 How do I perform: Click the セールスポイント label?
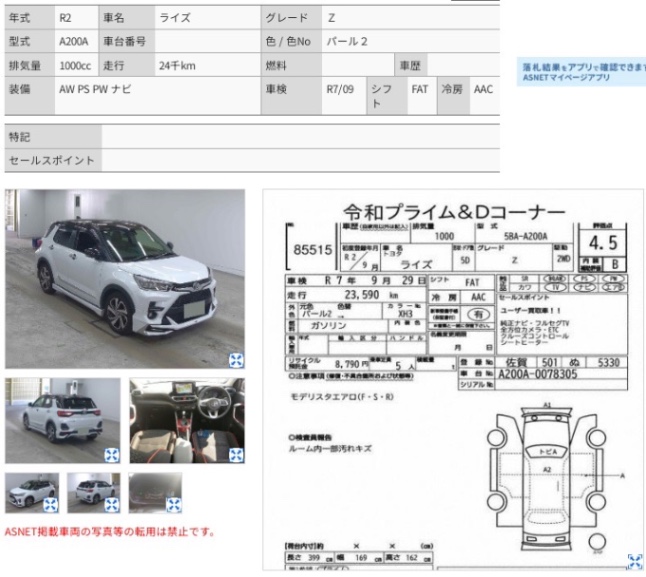[51, 160]
